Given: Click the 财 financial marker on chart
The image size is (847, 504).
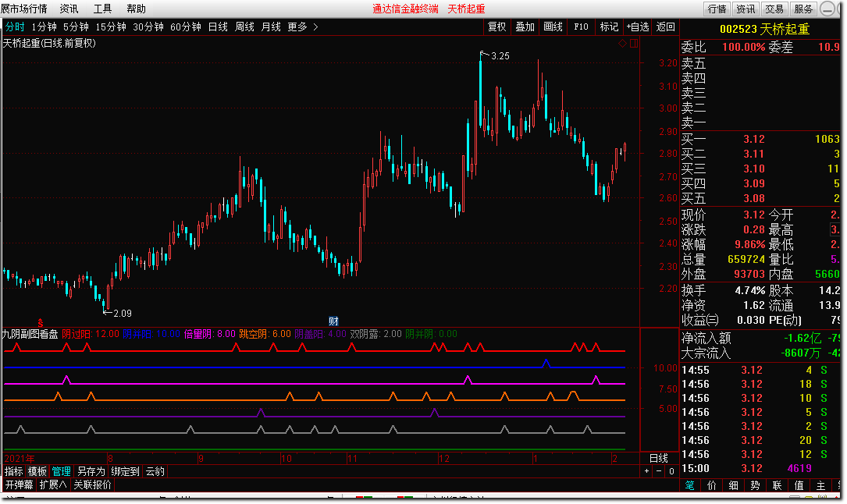Looking at the screenshot, I should (x=333, y=321).
